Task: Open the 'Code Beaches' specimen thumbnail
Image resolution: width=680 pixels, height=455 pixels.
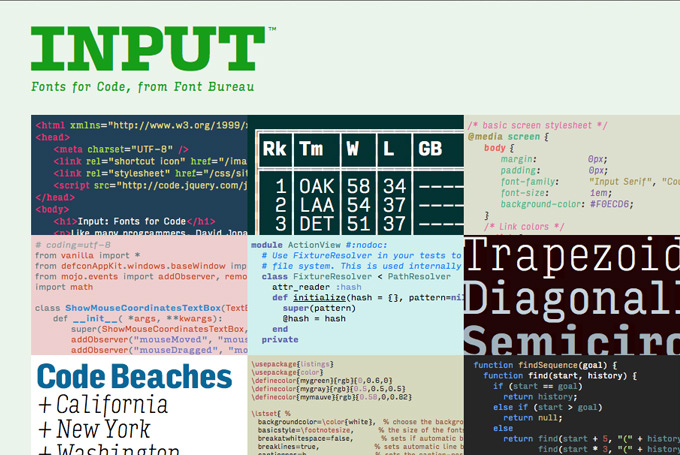Action: tap(139, 405)
